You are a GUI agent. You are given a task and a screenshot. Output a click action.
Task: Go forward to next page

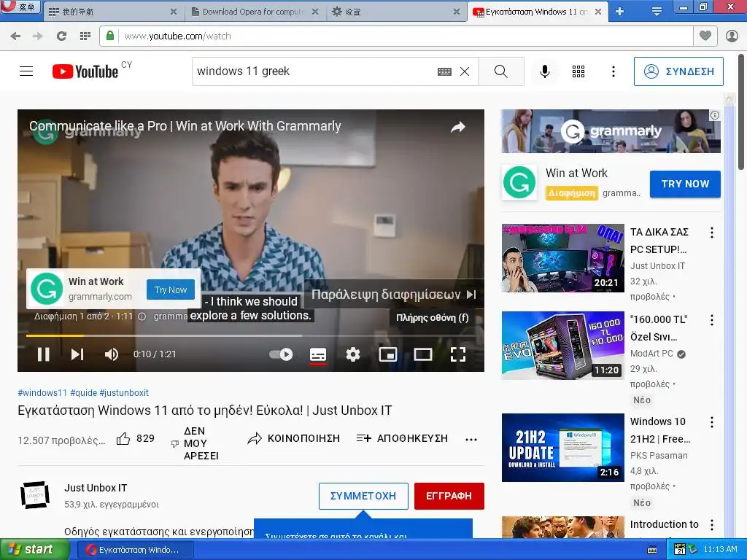38,36
